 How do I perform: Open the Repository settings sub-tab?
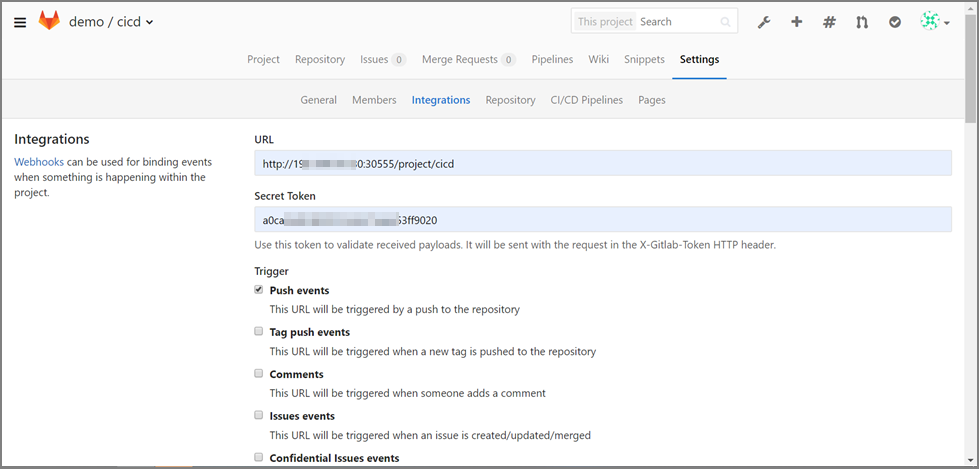coord(511,100)
